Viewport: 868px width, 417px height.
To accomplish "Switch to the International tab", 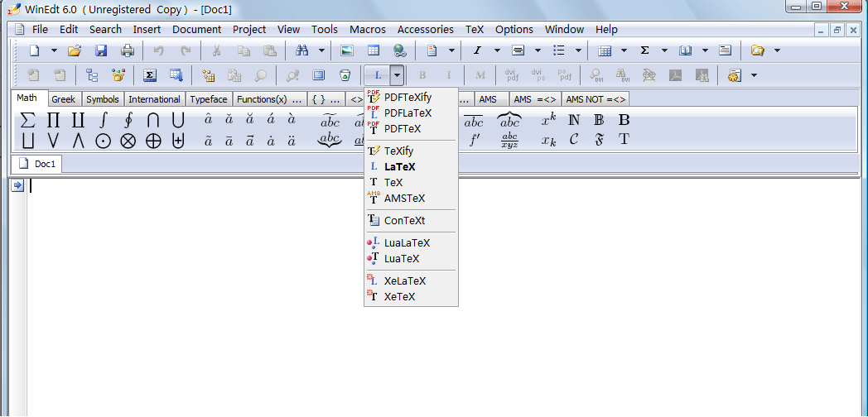I will (154, 99).
